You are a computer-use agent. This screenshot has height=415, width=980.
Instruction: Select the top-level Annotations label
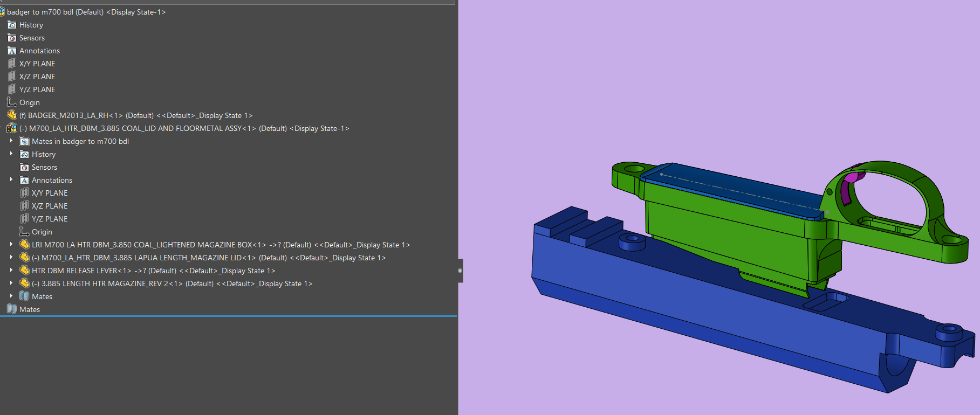coord(39,51)
